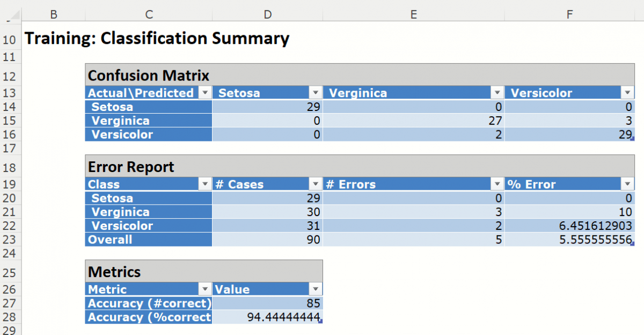The width and height of the screenshot is (644, 335).
Task: Expand the Value column filter arrow
Action: (315, 289)
